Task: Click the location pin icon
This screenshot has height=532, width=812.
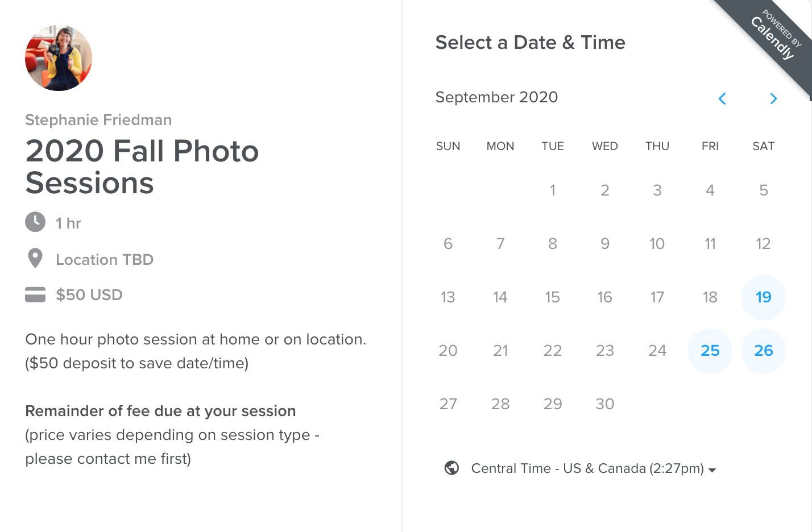Action: click(x=35, y=259)
